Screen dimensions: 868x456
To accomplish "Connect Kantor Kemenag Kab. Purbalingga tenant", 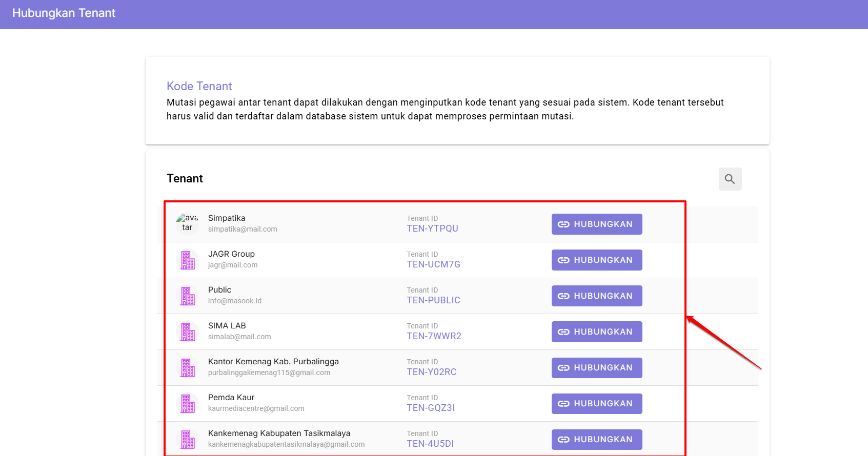I will 597,367.
